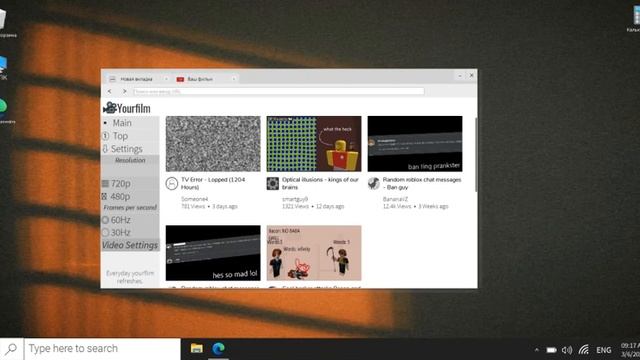
Task: Click the taskbar clock and date
Action: coord(630,350)
